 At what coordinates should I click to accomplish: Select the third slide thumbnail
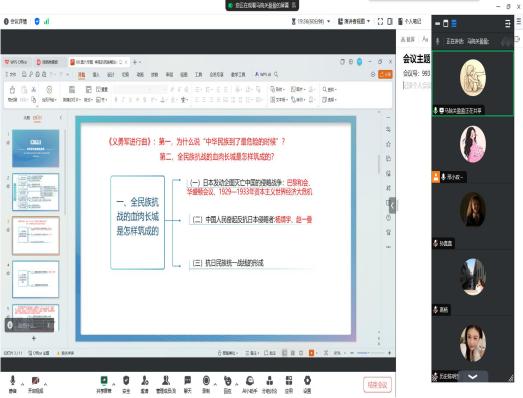pos(36,236)
